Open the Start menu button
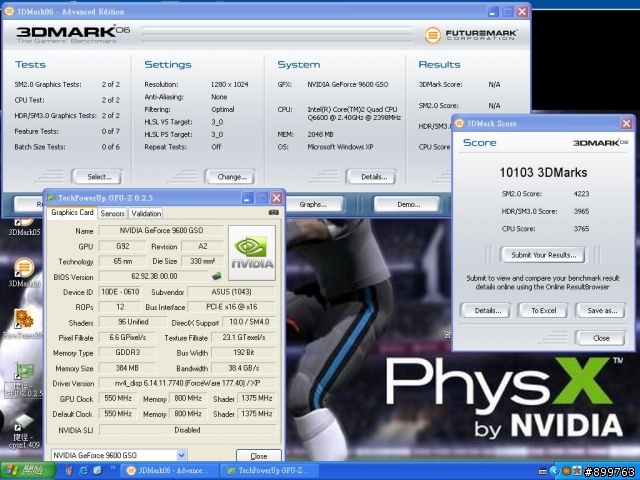This screenshot has height=480, width=640. (28, 471)
